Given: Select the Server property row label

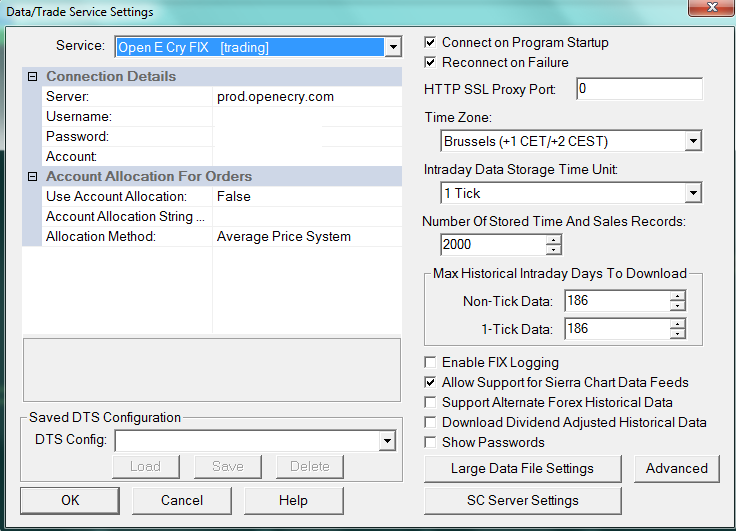Looking at the screenshot, I should pyautogui.click(x=68, y=97).
